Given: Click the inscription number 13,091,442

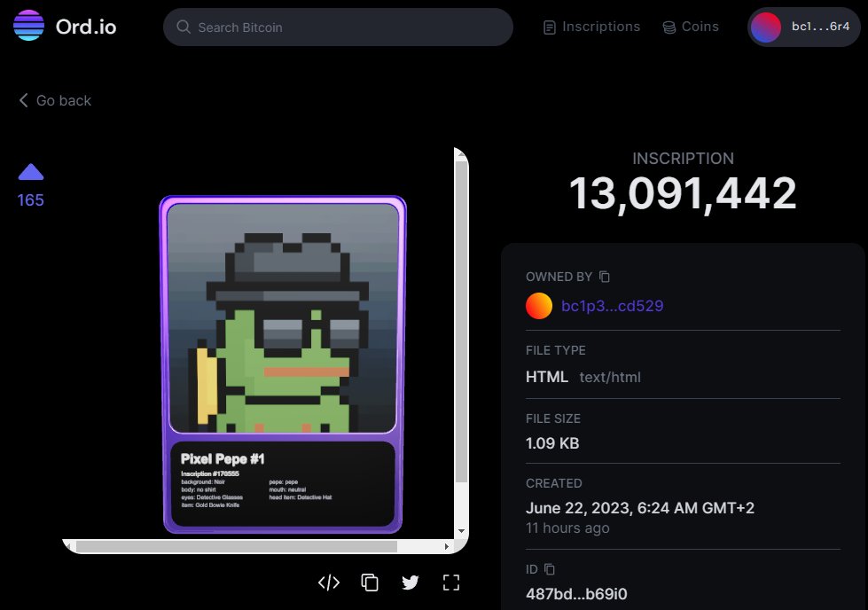Looking at the screenshot, I should click(683, 193).
